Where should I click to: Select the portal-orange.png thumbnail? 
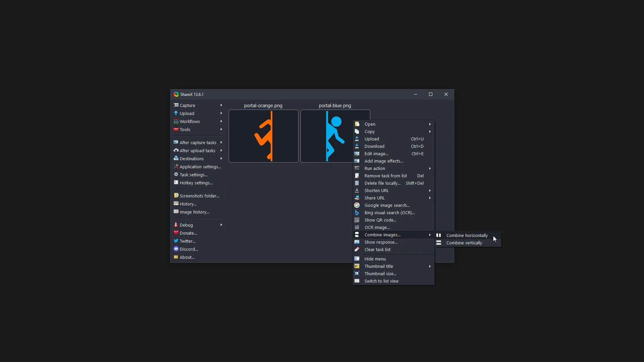point(264,136)
